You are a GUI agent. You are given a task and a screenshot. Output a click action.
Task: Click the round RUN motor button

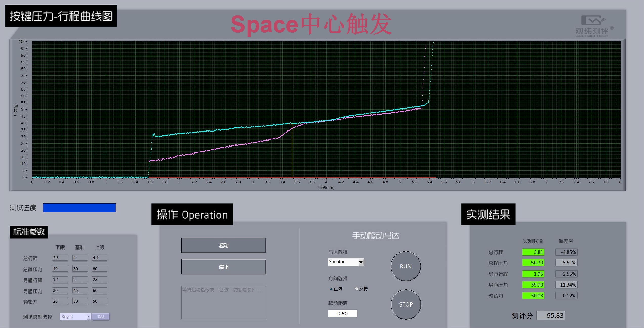[406, 266]
